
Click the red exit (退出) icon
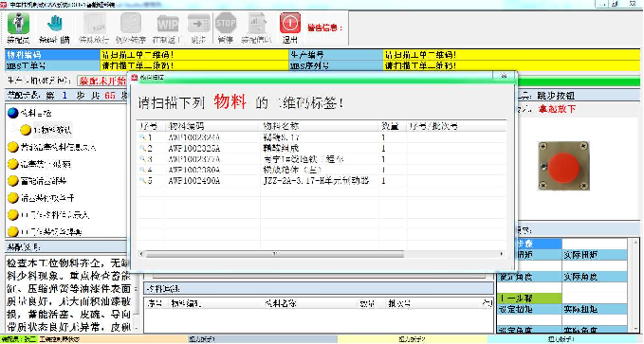(x=290, y=23)
